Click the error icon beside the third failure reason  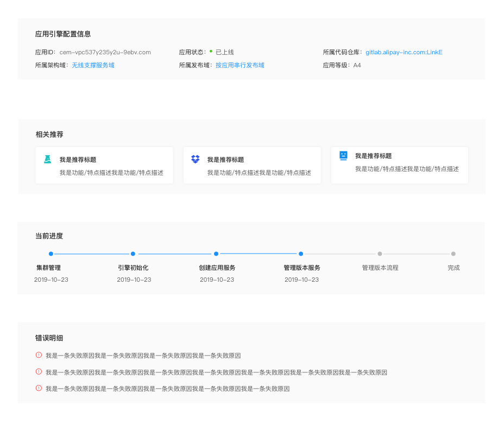[x=39, y=388]
